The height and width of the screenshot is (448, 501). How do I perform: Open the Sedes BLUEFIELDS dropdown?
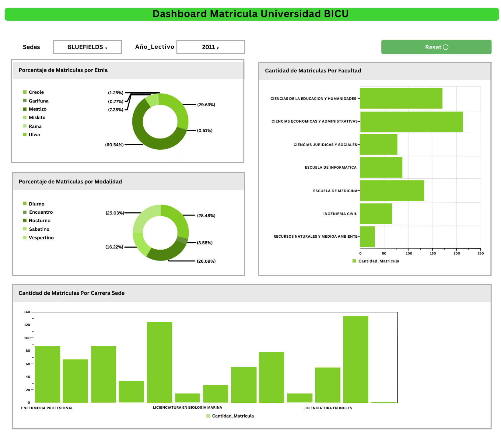[x=87, y=47]
